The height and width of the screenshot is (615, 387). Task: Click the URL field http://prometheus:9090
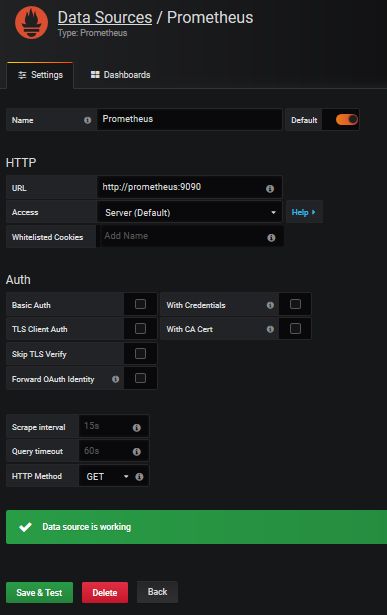[x=189, y=187]
